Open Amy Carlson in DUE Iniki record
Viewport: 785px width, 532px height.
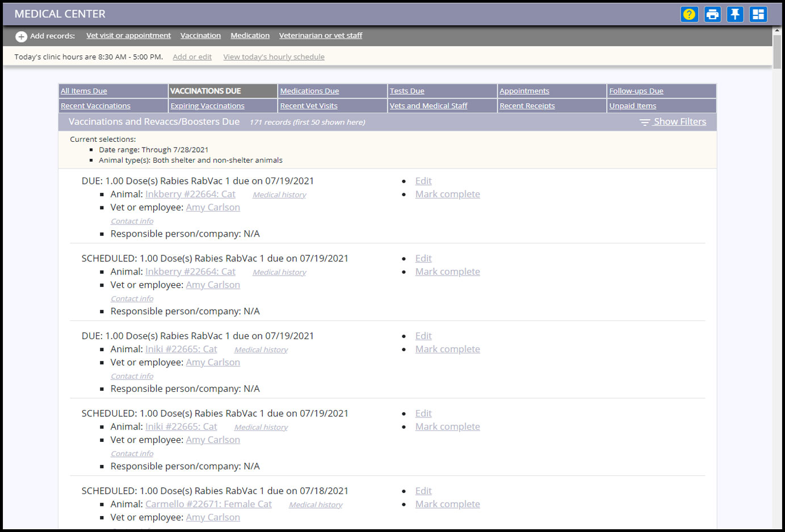[213, 362]
